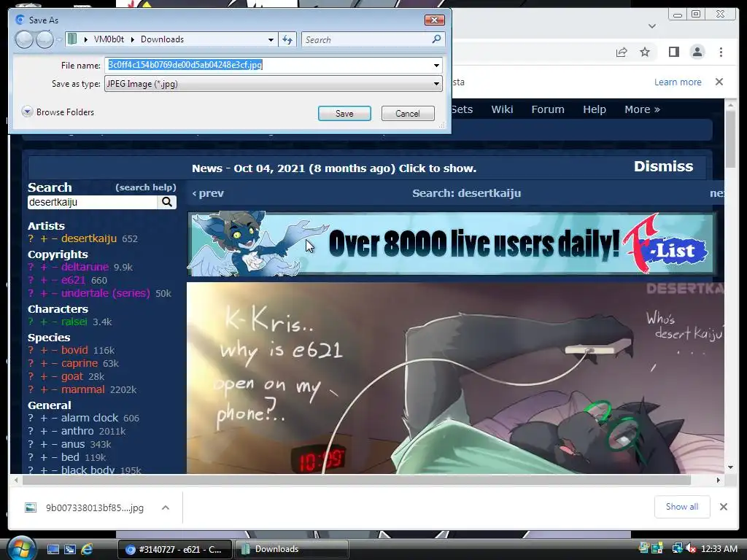The height and width of the screenshot is (560, 747).
Task: Open the Forum menu item
Action: click(548, 109)
